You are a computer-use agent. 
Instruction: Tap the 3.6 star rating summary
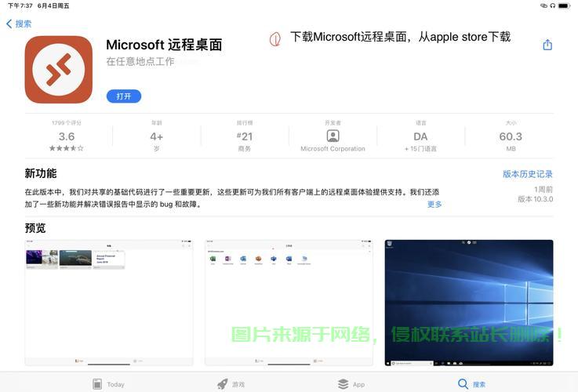coord(67,136)
